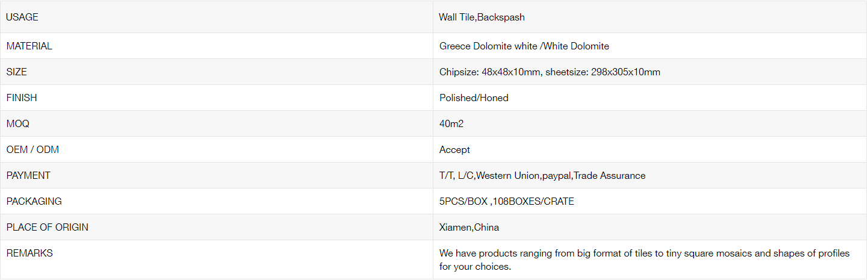Click the 'PLACE OF ORIGIN' label
Image resolution: width=868 pixels, height=280 pixels.
point(47,227)
